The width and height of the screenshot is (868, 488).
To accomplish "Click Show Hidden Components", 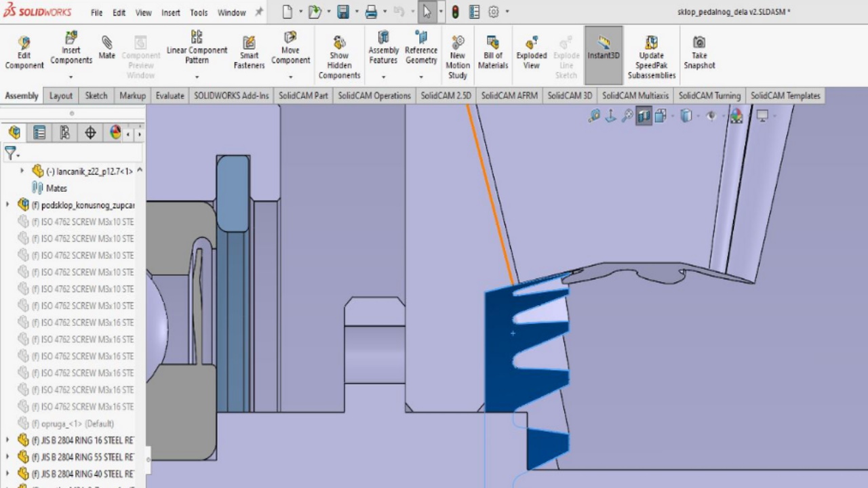I will [x=339, y=57].
